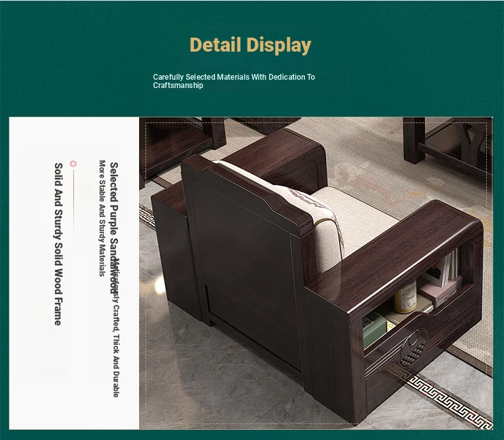Click the small red circular ornament icon
Image resolution: width=504 pixels, height=440 pixels.
tap(73, 165)
